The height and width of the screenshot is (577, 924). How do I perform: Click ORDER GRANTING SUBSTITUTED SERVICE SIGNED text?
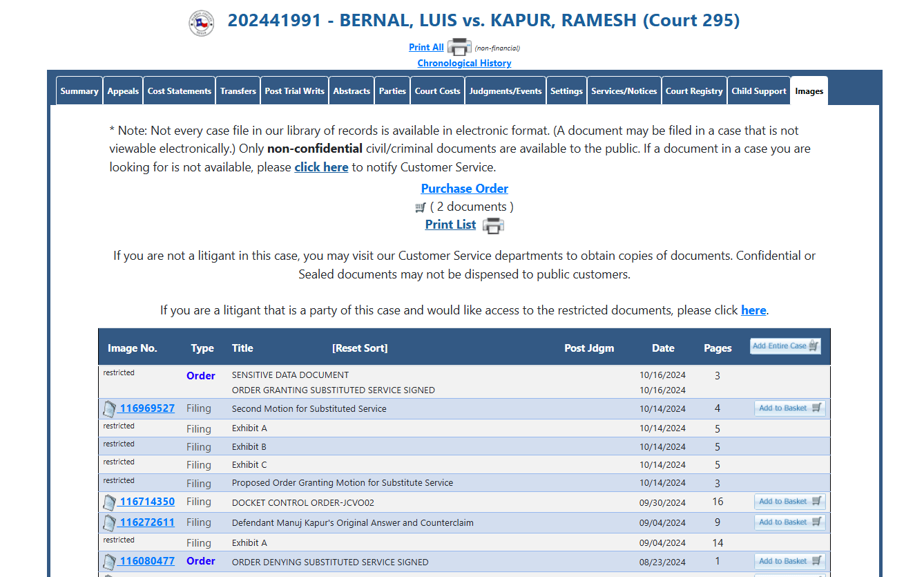[334, 390]
